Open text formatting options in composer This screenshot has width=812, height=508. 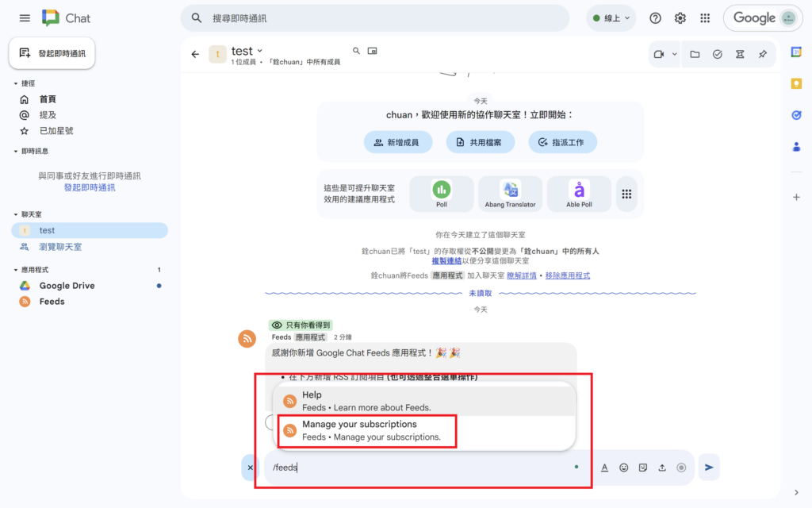[x=604, y=468]
